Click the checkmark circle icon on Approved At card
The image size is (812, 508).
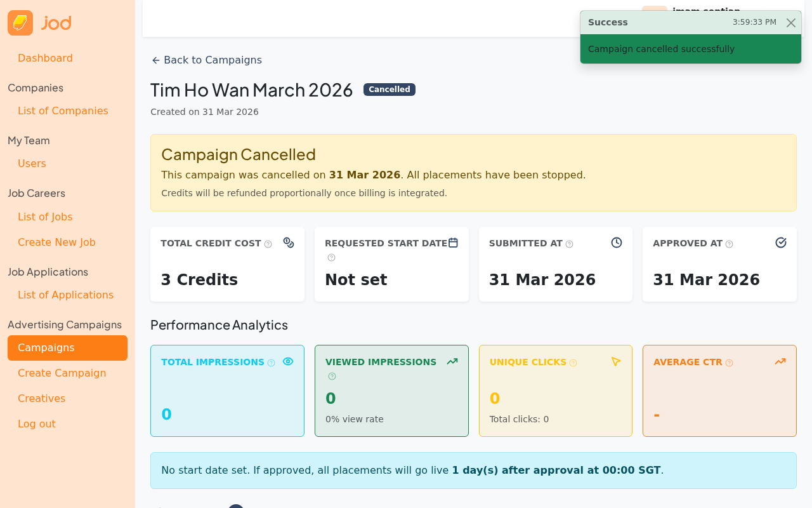[x=782, y=242]
